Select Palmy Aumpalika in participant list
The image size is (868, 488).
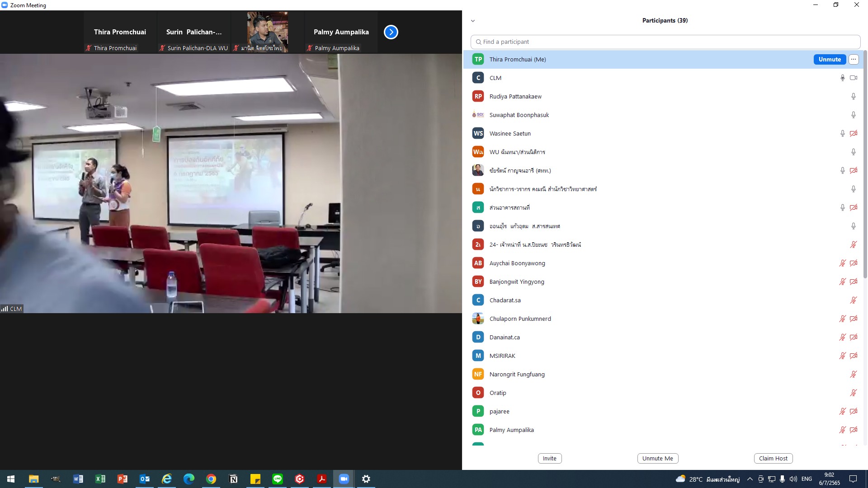511,430
